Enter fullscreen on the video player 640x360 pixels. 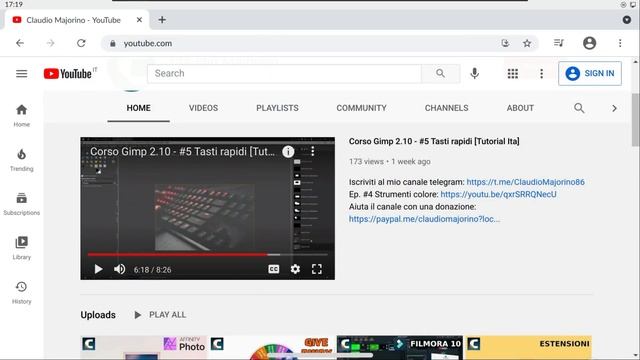click(x=317, y=269)
